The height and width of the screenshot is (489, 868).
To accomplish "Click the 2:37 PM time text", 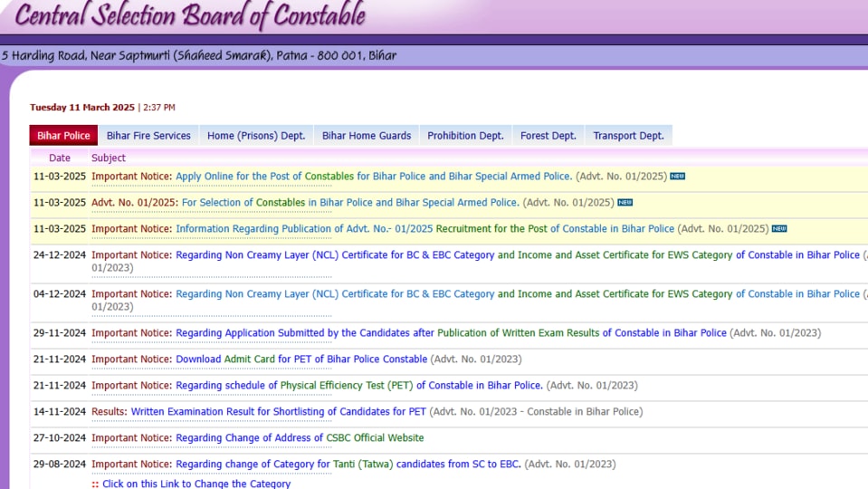I will 159,108.
